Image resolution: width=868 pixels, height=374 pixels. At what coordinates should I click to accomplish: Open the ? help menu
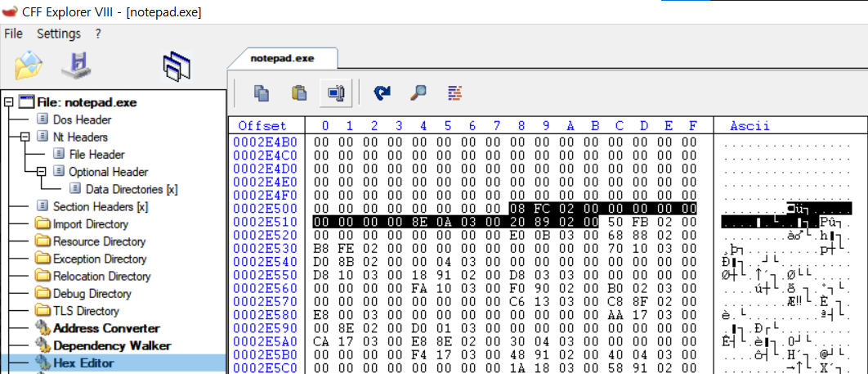(x=98, y=34)
